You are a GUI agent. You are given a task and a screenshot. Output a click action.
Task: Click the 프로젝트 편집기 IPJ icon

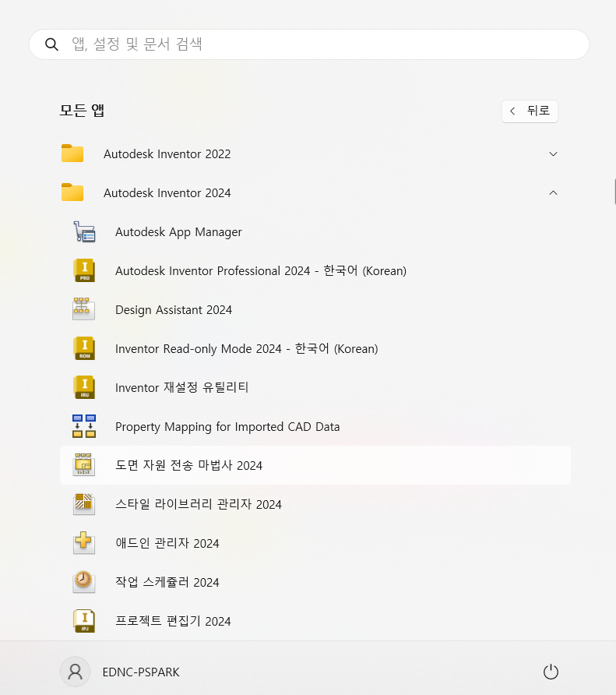pos(84,621)
